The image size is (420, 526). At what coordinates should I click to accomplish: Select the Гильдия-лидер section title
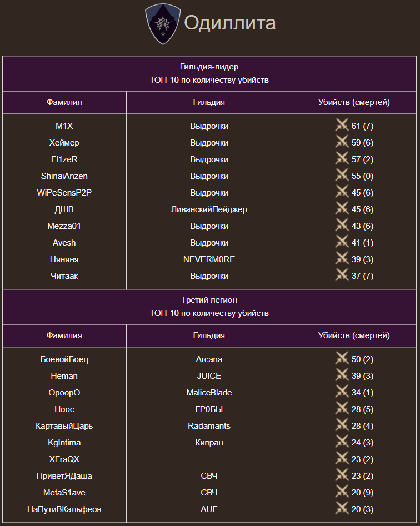(x=209, y=67)
